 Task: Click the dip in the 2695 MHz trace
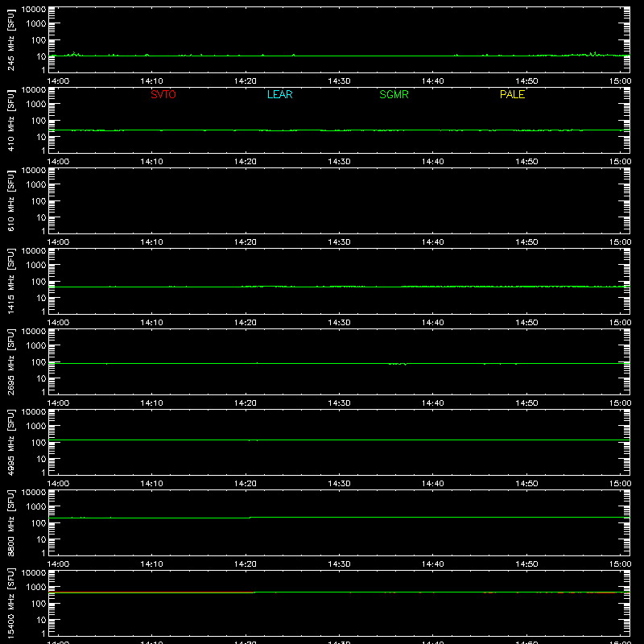398,364
